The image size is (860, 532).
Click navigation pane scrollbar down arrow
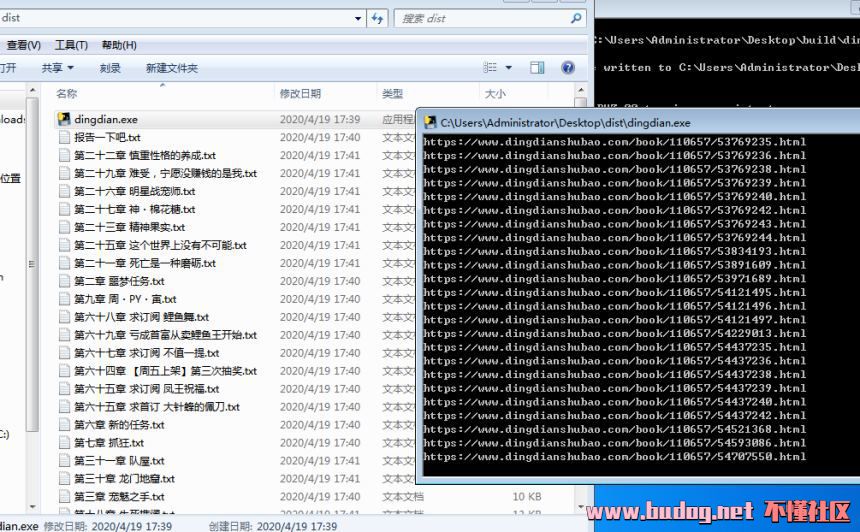(x=32, y=507)
